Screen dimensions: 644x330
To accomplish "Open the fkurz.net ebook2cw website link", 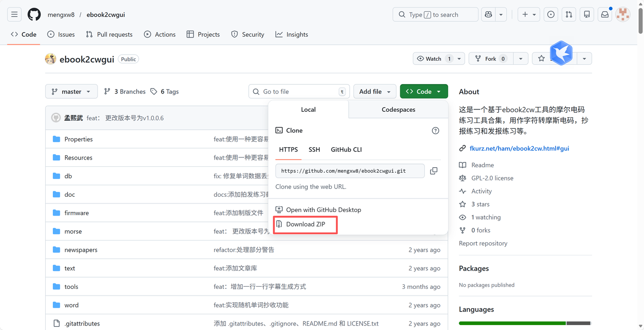I will (x=519, y=148).
